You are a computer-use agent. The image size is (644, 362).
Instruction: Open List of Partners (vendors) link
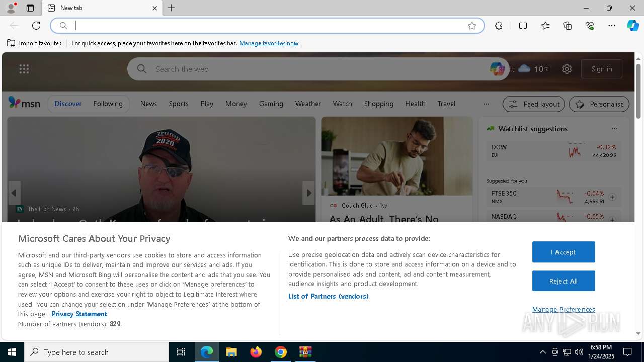(328, 296)
